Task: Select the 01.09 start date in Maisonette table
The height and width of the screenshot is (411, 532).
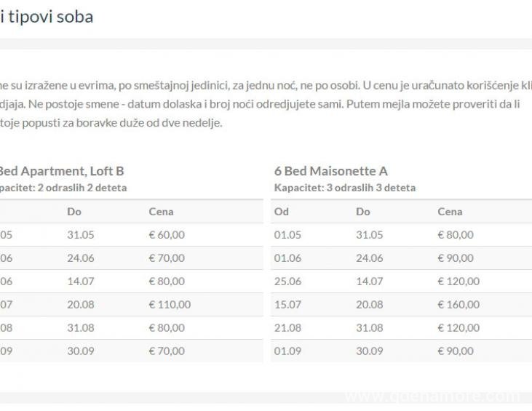Action: coord(287,351)
